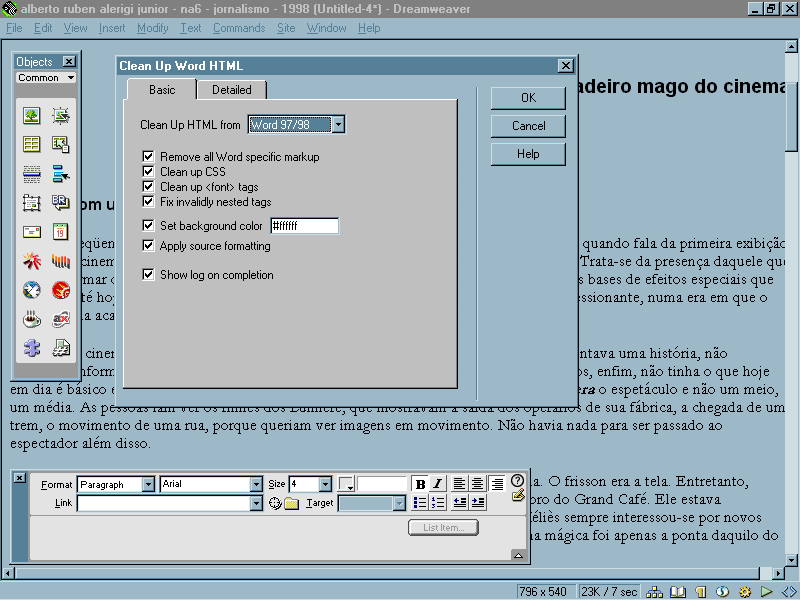
Task: Browse for link file using folder icon
Action: tap(291, 503)
